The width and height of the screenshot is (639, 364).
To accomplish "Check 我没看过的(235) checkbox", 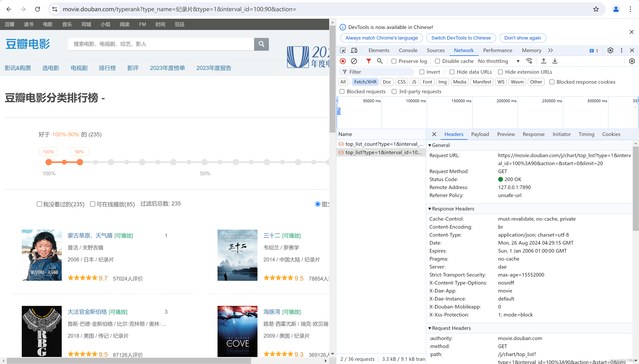I will click(39, 204).
